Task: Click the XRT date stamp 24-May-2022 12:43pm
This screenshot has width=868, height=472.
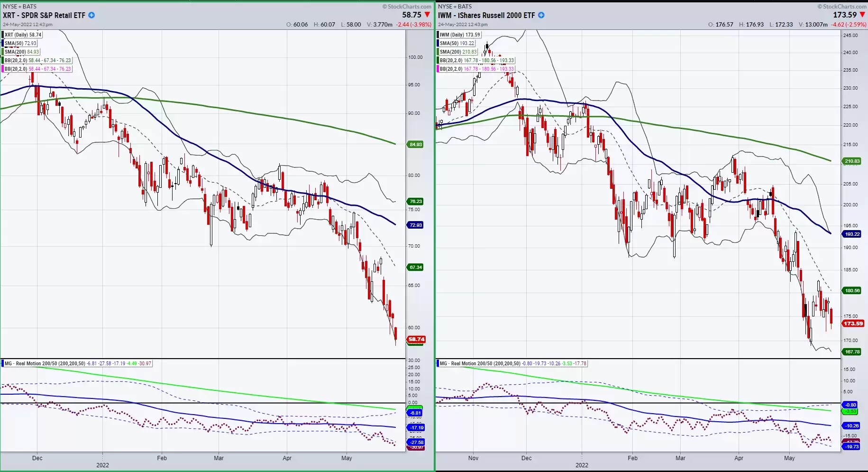Action: (27, 24)
